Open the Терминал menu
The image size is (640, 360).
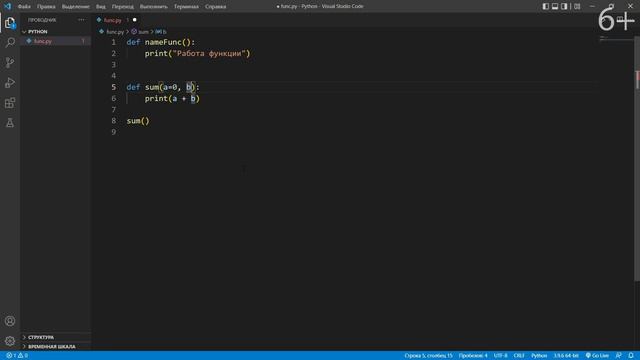coord(186,7)
